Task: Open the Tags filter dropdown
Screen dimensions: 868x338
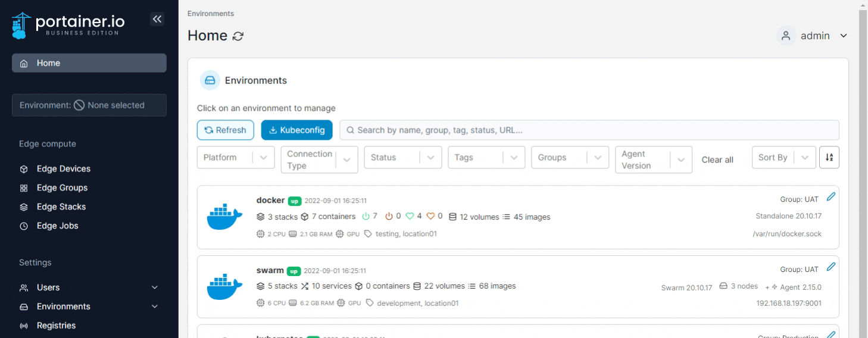Action: coord(486,158)
